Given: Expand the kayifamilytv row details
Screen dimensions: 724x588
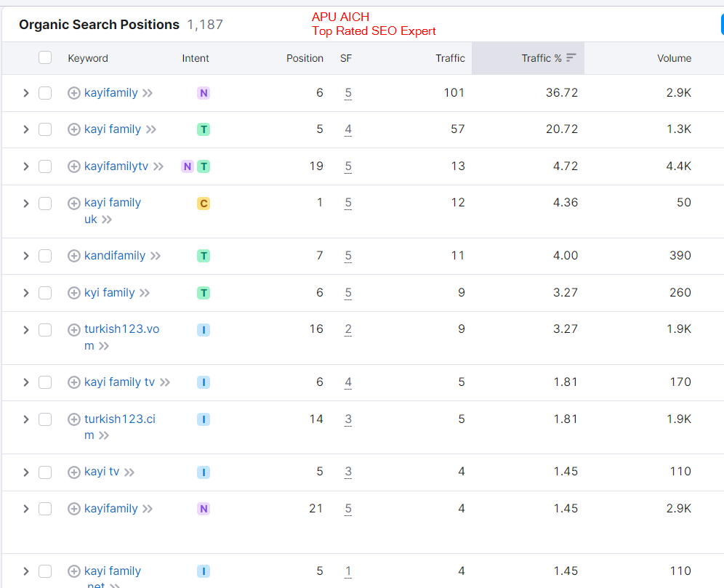Looking at the screenshot, I should 25,166.
